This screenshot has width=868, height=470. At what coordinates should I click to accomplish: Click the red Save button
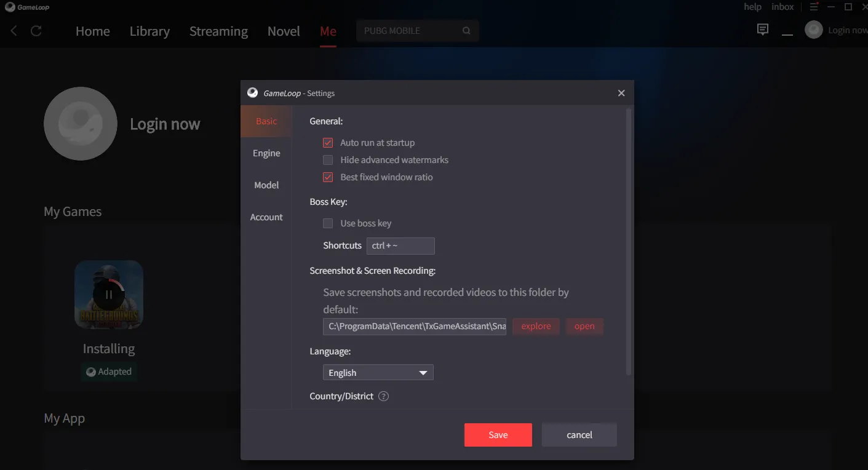pyautogui.click(x=498, y=435)
